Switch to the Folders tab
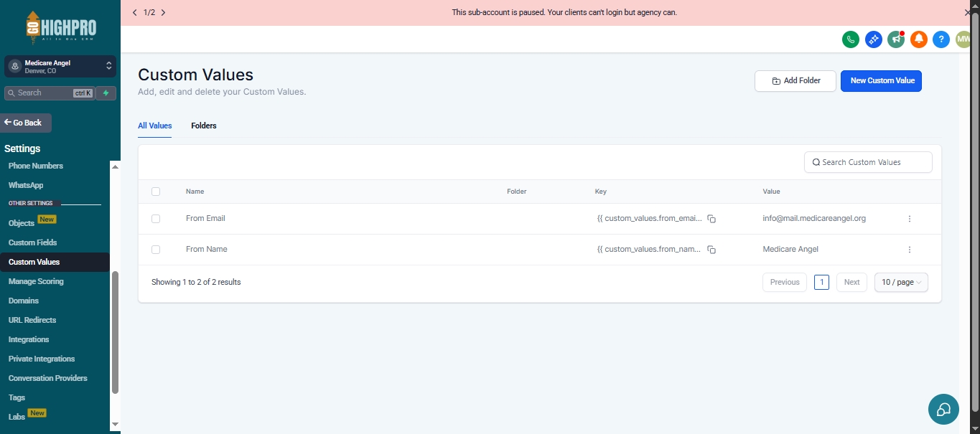 coord(204,126)
